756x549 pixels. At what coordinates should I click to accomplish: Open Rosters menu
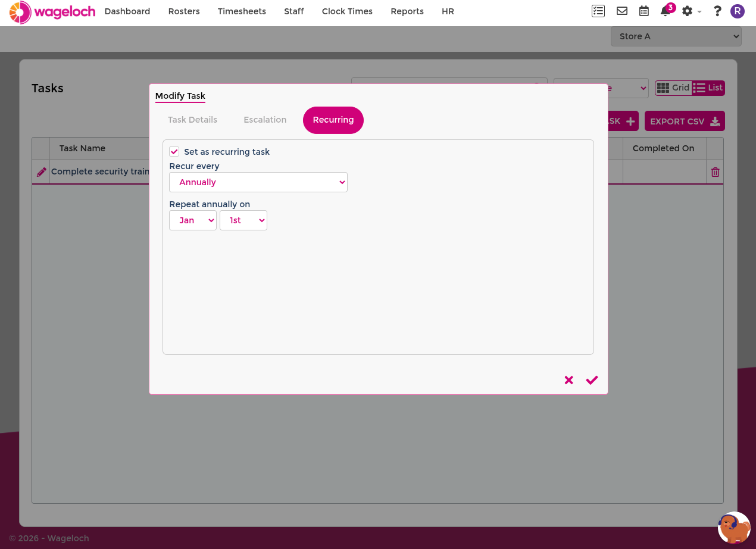pos(184,11)
